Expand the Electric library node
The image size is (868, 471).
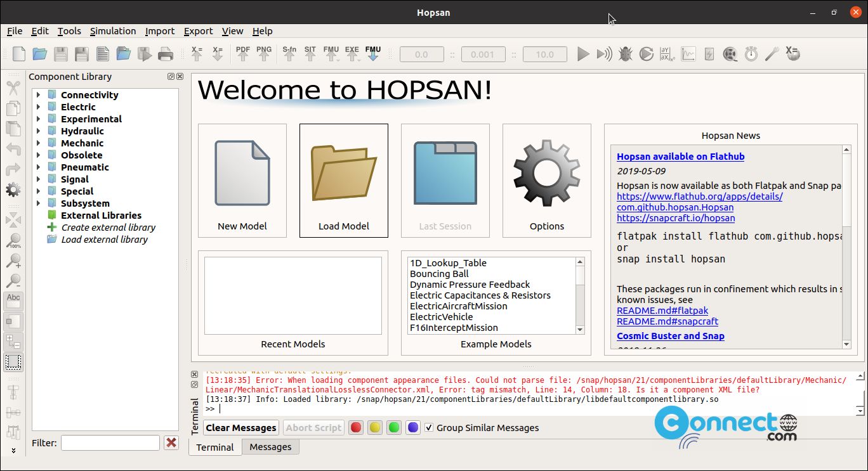38,107
